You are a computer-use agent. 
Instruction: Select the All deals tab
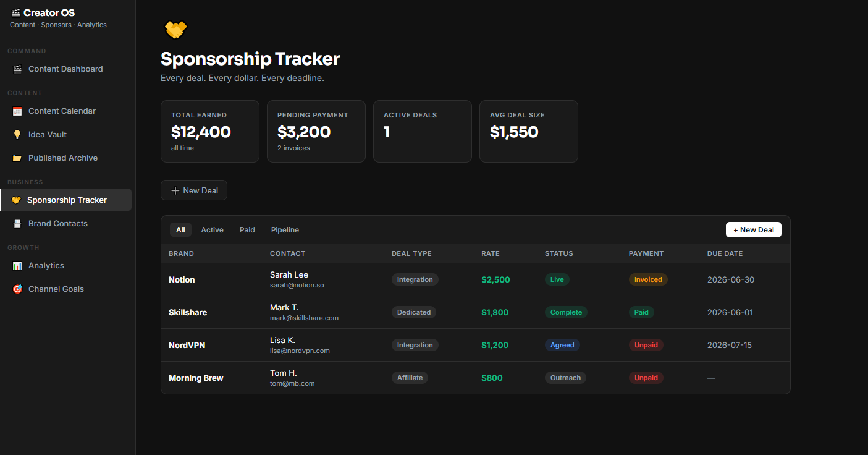click(x=180, y=230)
